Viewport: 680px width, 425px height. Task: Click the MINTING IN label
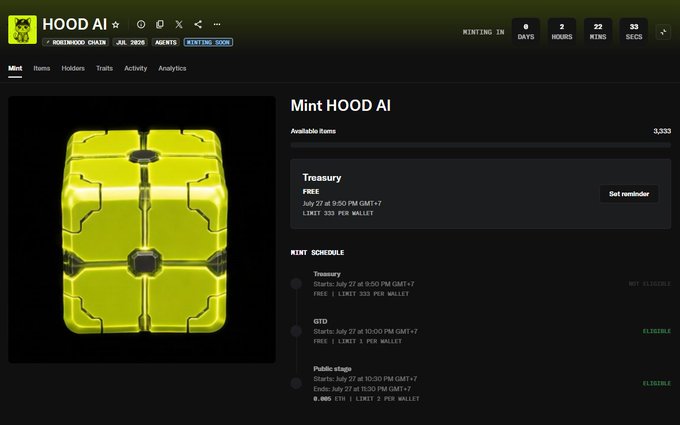coord(483,32)
